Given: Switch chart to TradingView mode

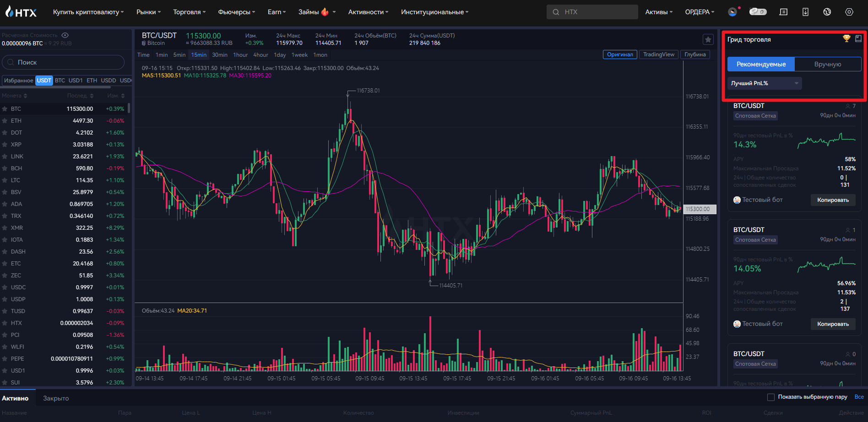Looking at the screenshot, I should (658, 54).
